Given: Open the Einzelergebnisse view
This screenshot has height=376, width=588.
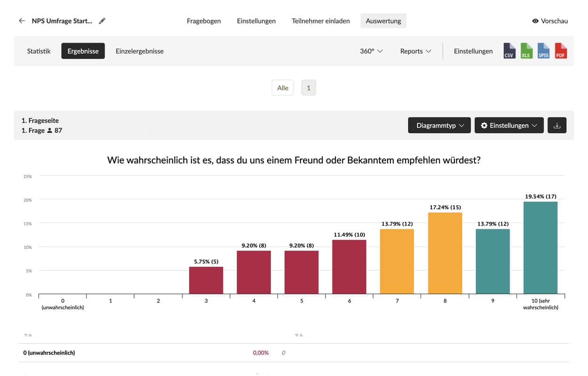Looking at the screenshot, I should pos(140,51).
